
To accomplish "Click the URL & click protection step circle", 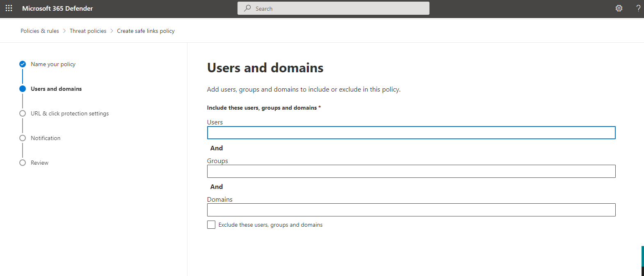I will pyautogui.click(x=23, y=113).
